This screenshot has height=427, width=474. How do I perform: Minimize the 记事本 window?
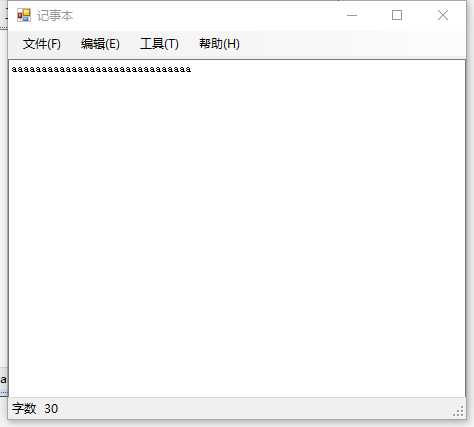point(352,15)
